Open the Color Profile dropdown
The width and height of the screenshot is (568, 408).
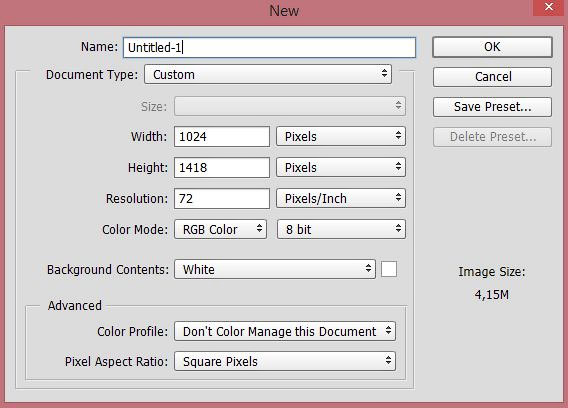[285, 331]
